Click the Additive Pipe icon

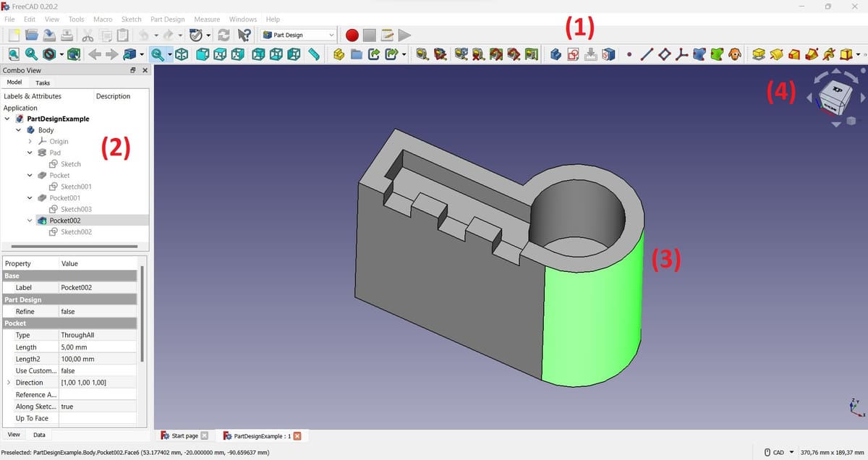[811, 54]
